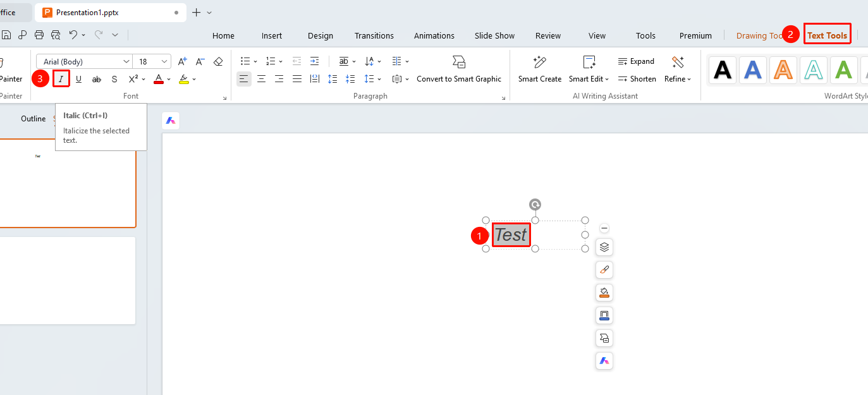The width and height of the screenshot is (868, 395).
Task: Select the blue fill WordArt style
Action: [x=752, y=70]
